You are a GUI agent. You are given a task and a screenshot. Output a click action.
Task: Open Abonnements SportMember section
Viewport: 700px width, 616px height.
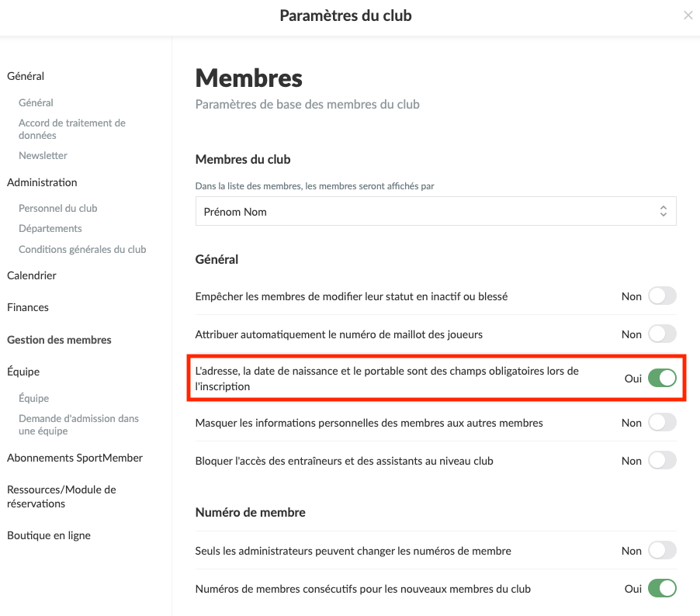75,458
